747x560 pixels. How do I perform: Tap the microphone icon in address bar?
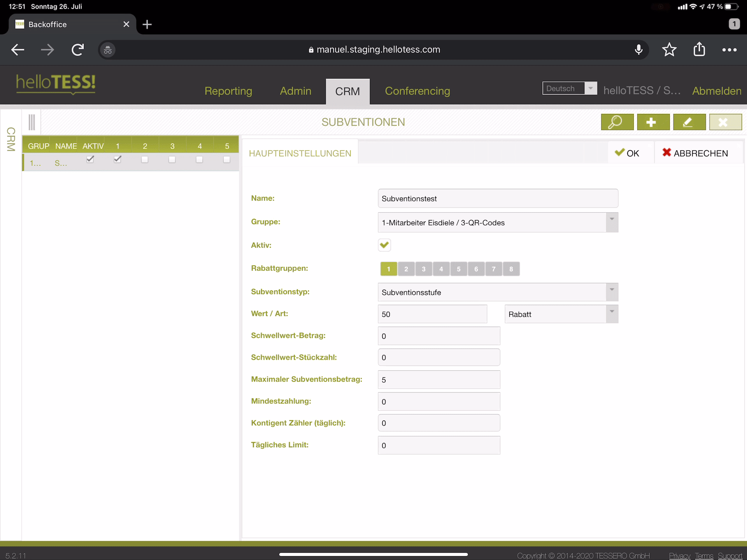tap(638, 50)
